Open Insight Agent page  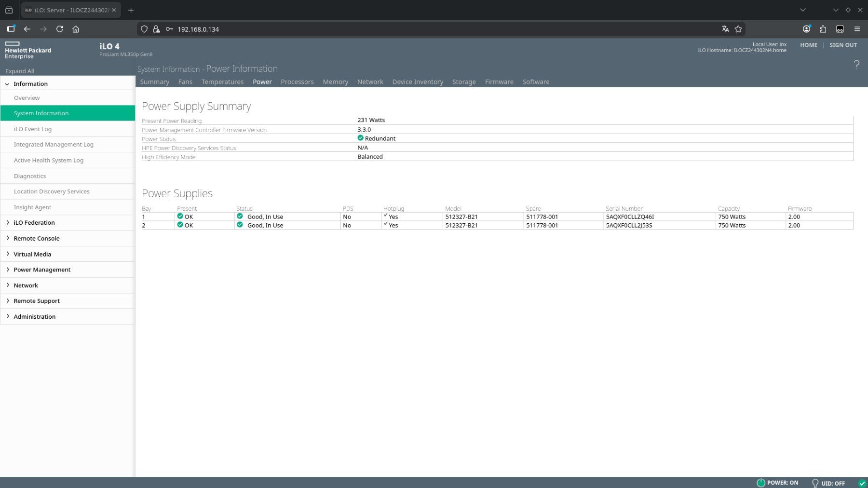tap(68, 207)
